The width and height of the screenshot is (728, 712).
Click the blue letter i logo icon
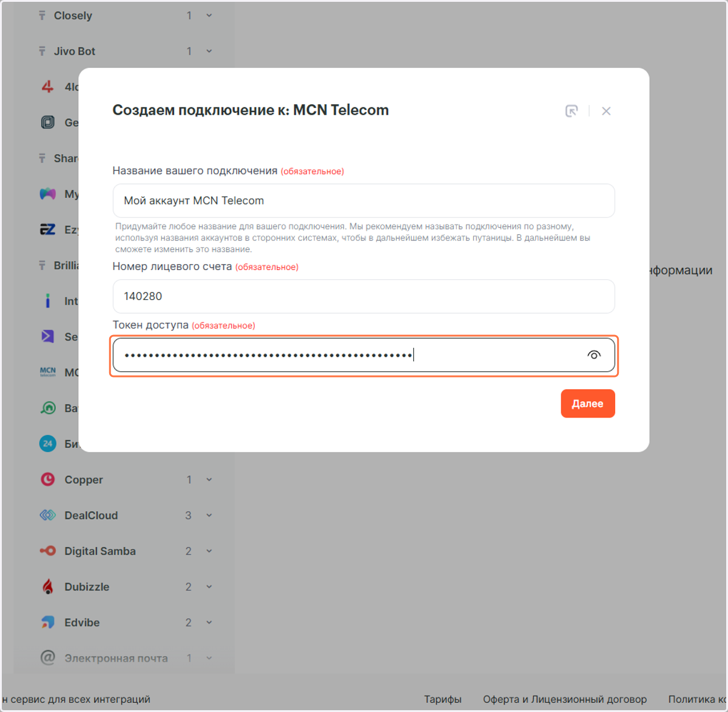[x=48, y=301]
